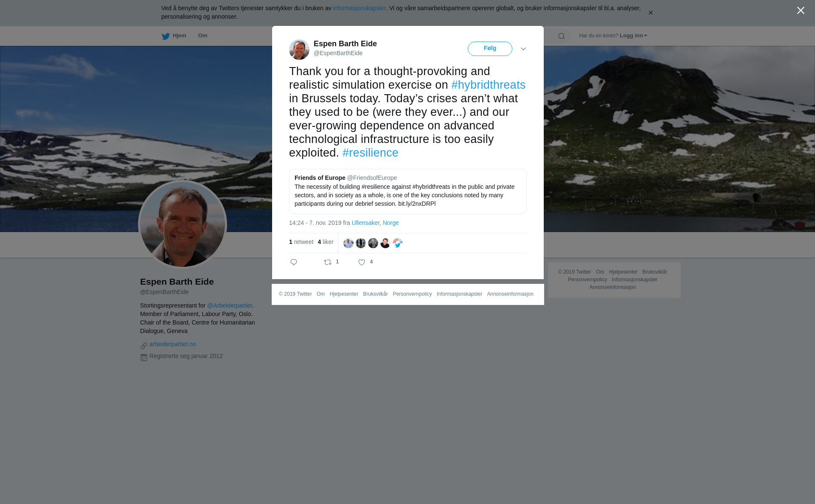Open the arbeiderpartiet.no website link
The height and width of the screenshot is (504, 815).
tap(173, 344)
